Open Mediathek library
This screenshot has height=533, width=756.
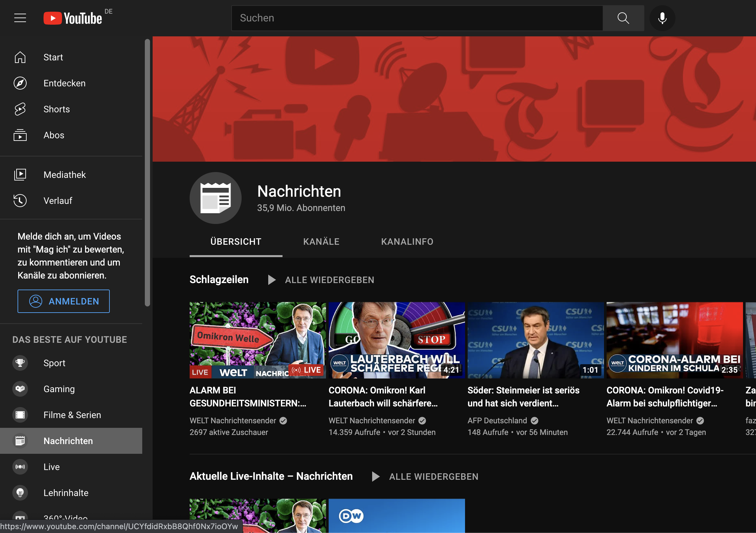(x=65, y=175)
